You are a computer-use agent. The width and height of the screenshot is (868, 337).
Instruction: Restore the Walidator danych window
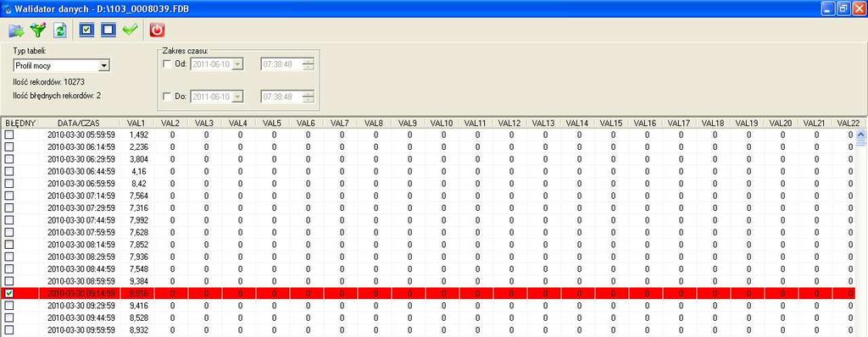(x=843, y=8)
